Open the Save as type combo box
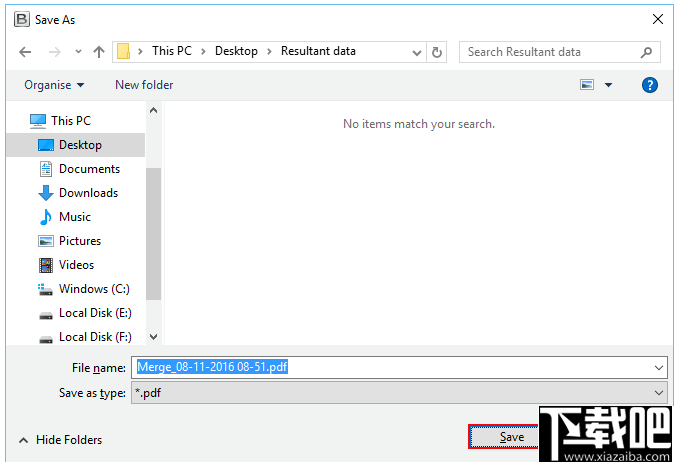The width and height of the screenshot is (674, 462). [x=399, y=393]
